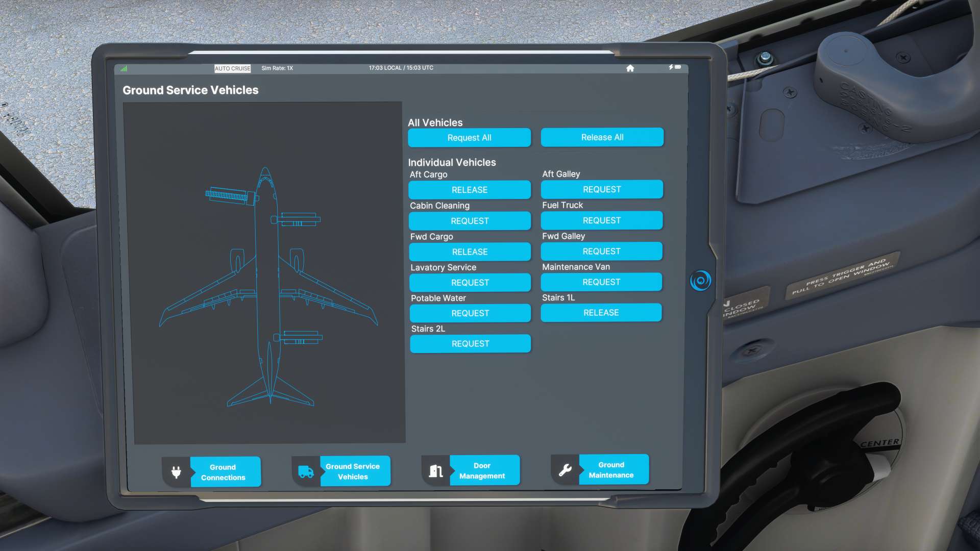Click the AUTO CRUISE status indicator

click(x=233, y=67)
